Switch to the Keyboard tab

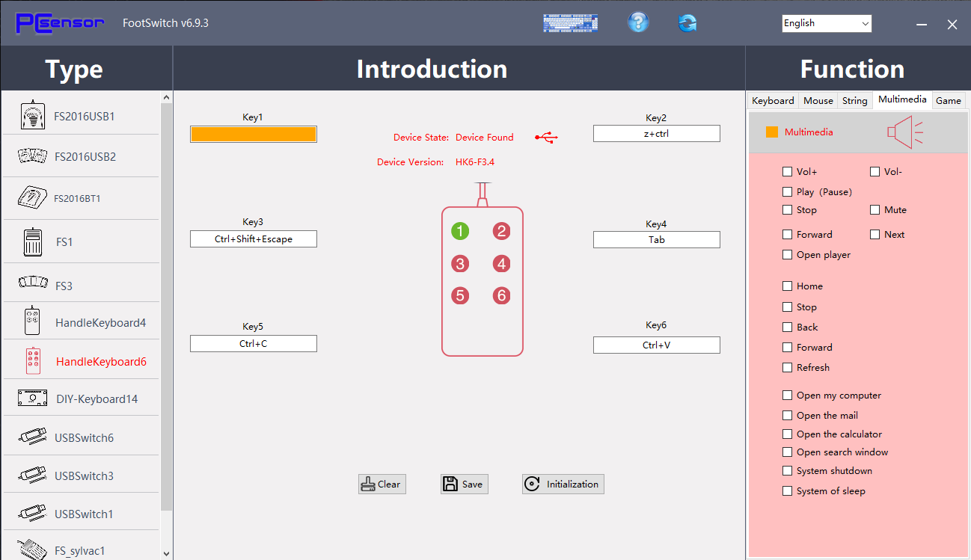tap(773, 101)
